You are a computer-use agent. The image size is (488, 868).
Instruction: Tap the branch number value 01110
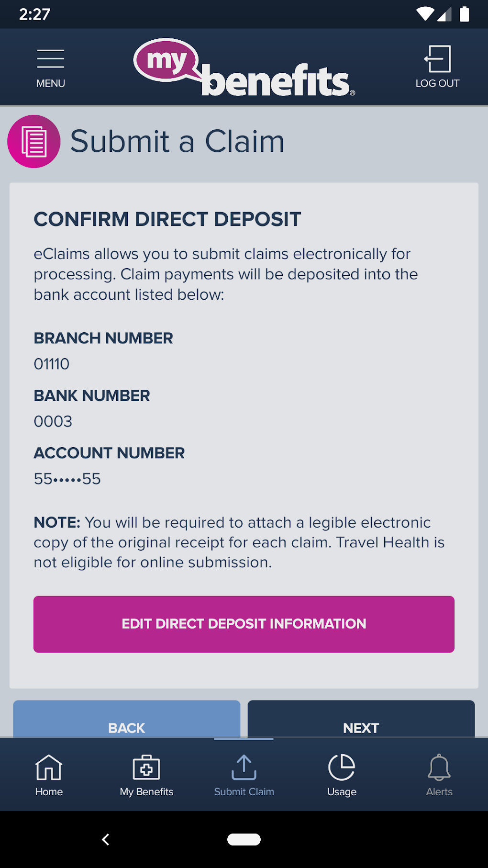(52, 364)
